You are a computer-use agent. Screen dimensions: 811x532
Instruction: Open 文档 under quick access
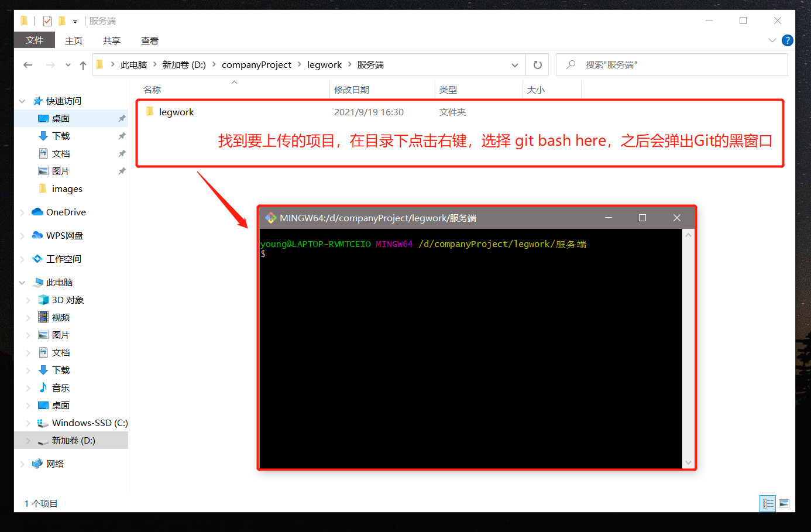pos(61,154)
